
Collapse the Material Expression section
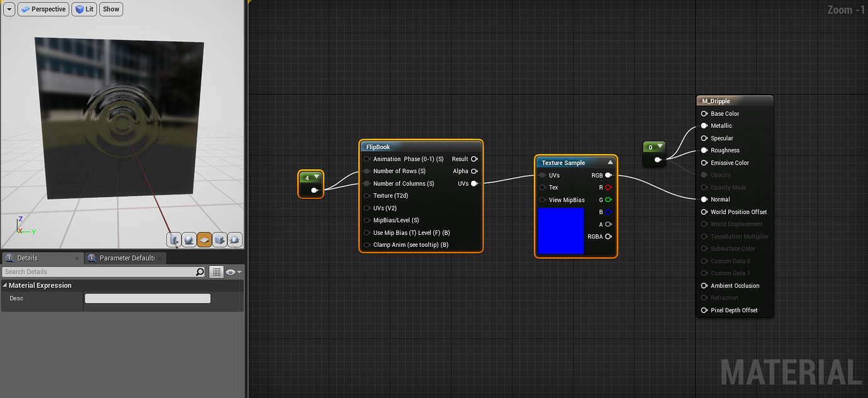click(x=6, y=285)
